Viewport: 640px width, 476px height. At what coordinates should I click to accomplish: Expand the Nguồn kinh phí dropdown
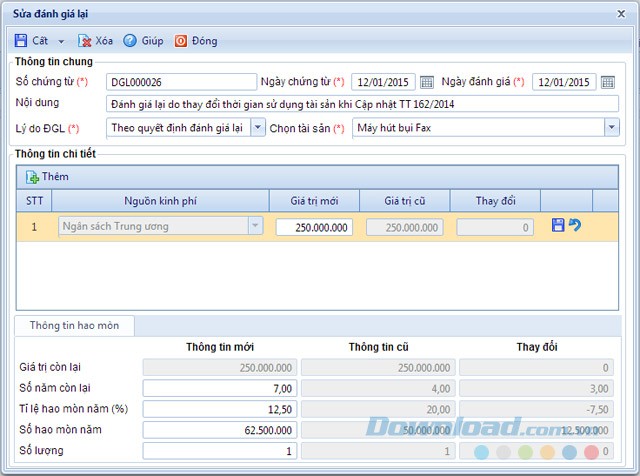coord(255,227)
